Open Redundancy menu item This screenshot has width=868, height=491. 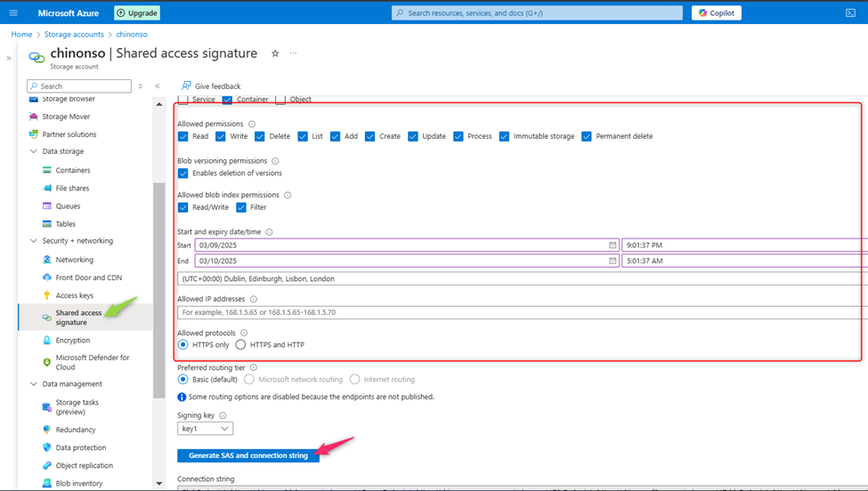click(76, 430)
